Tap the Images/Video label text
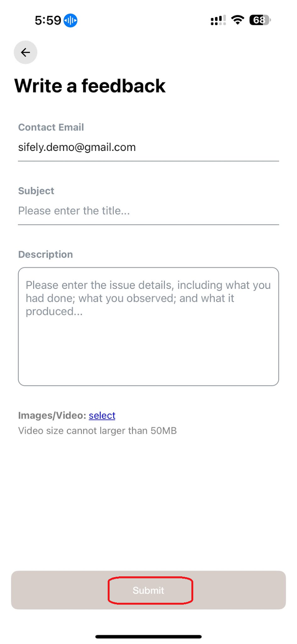Viewport: 297px width, 644px height. coord(52,415)
